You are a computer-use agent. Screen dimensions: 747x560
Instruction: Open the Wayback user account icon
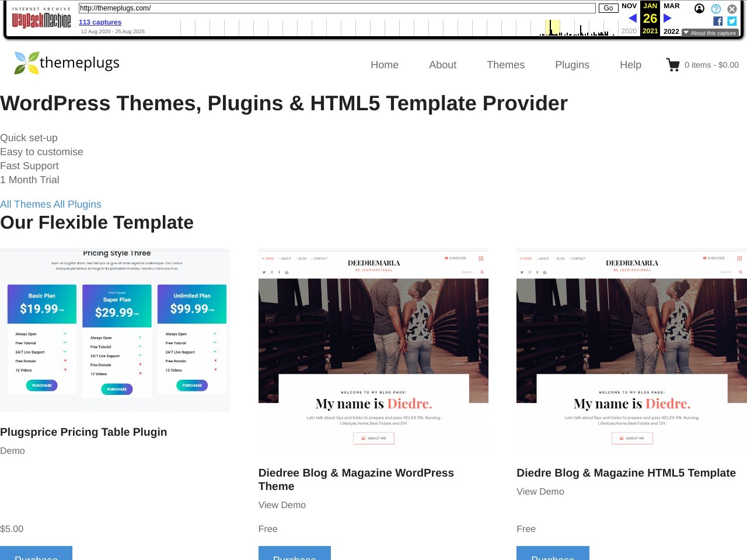click(x=699, y=9)
